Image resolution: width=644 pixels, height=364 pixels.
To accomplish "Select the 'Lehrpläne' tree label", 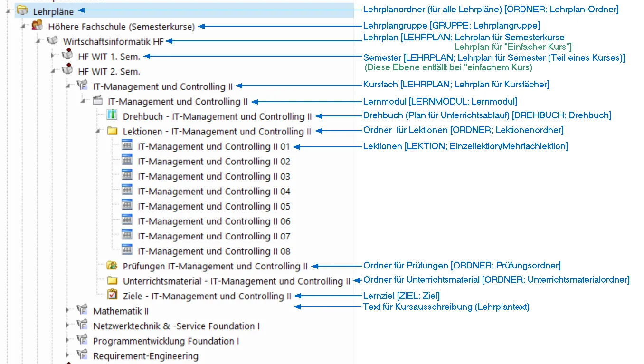I will tap(53, 11).
